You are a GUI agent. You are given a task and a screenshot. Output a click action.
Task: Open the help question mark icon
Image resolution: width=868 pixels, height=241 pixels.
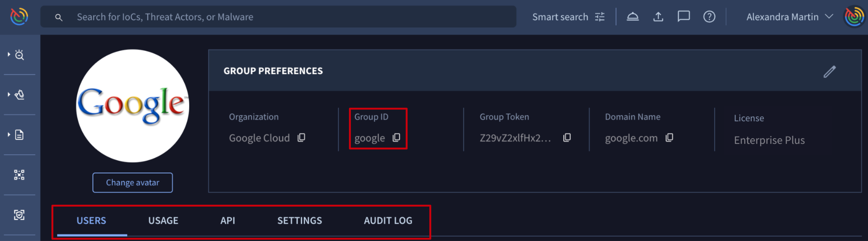click(709, 16)
